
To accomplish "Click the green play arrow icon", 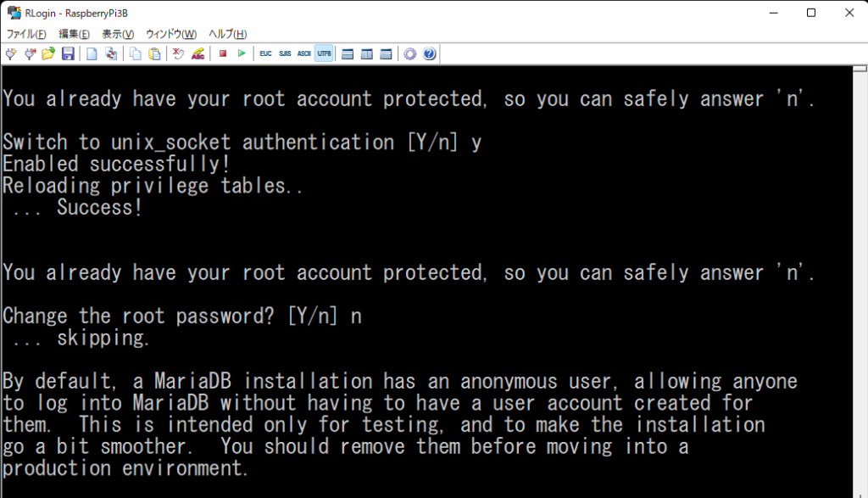I will point(242,53).
